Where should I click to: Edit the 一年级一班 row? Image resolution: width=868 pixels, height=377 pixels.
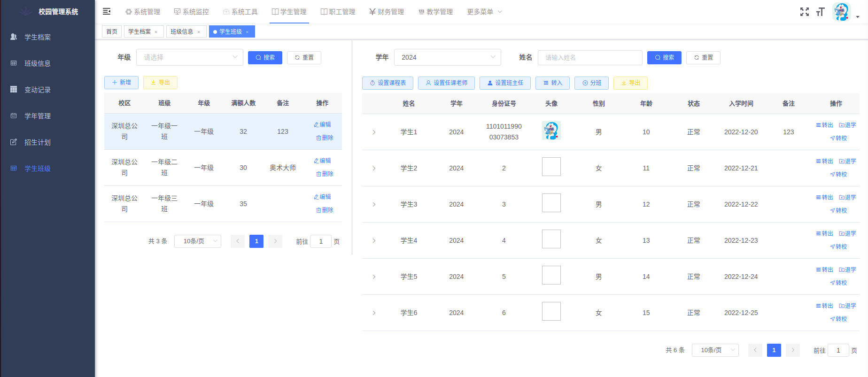coord(322,125)
